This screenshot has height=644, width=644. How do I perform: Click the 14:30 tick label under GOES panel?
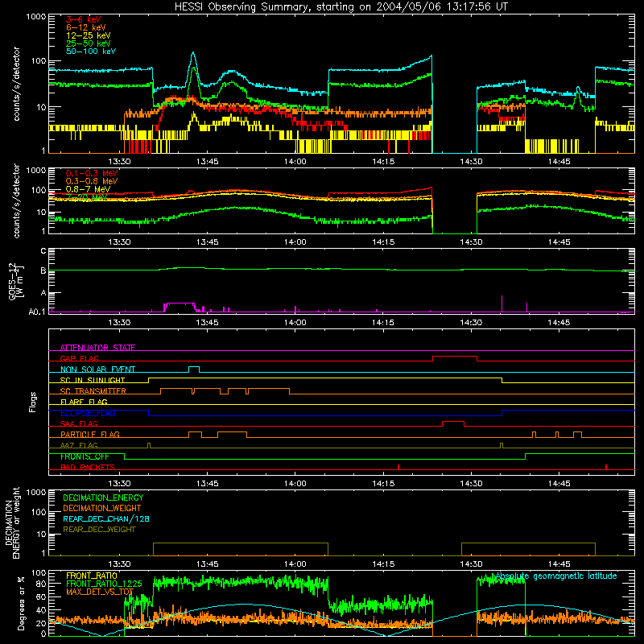tap(471, 323)
